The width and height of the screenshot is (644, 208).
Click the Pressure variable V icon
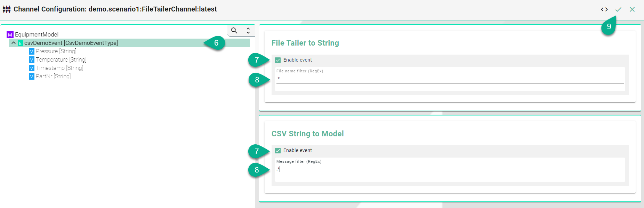pos(32,51)
